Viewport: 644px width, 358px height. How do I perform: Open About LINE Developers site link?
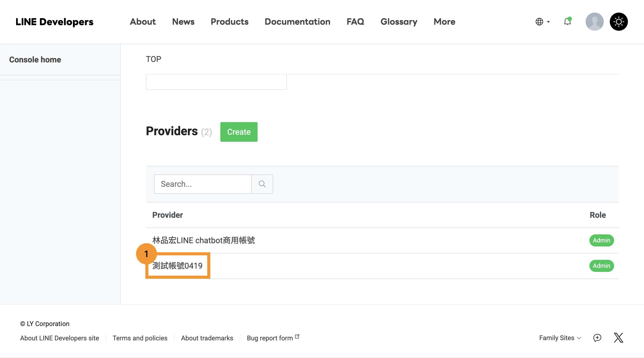60,338
